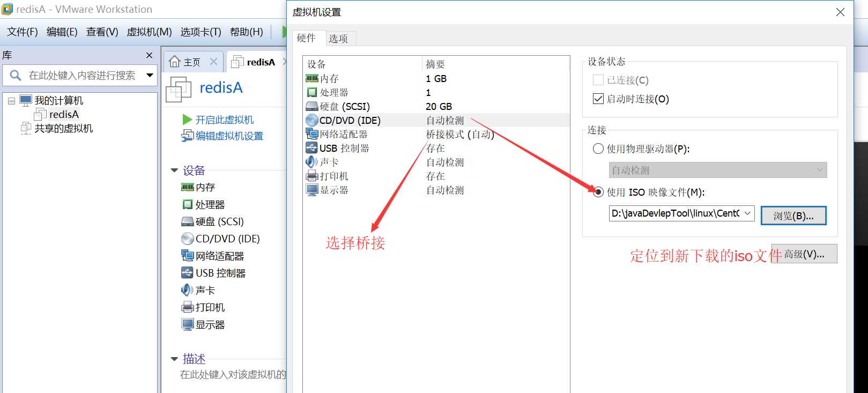Click the USB controller icon in the settings dialog

pos(311,148)
